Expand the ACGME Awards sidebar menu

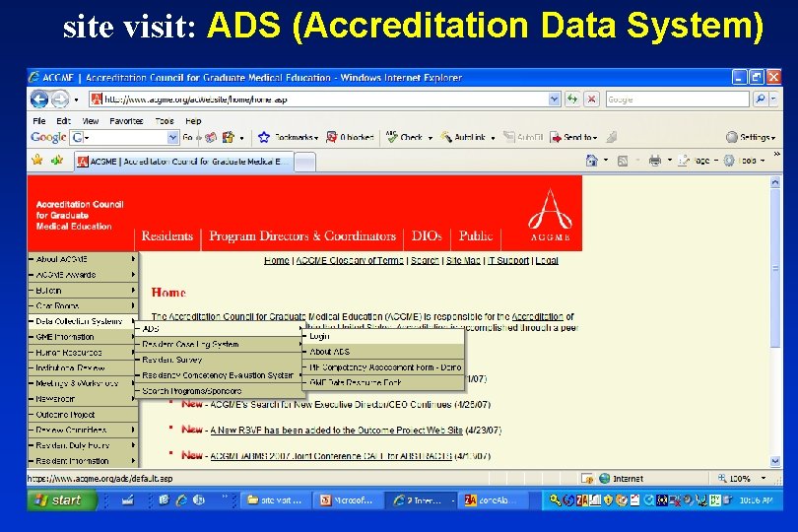(x=84, y=275)
